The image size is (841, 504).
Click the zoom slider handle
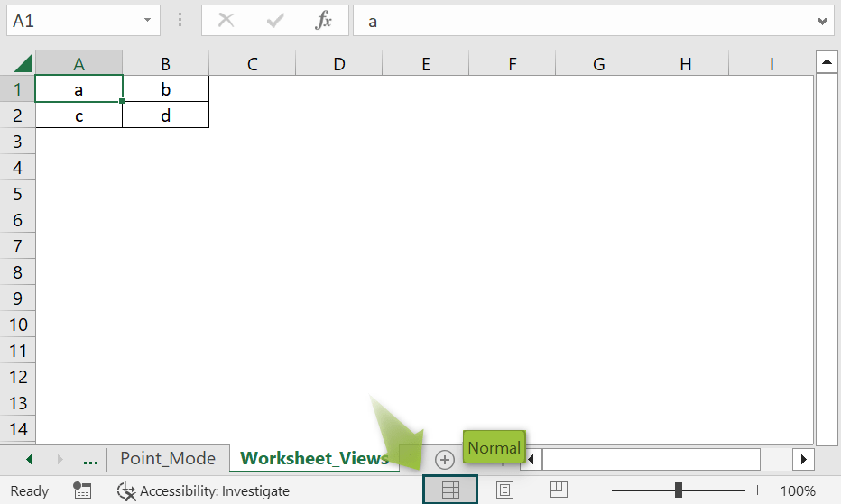tap(679, 490)
